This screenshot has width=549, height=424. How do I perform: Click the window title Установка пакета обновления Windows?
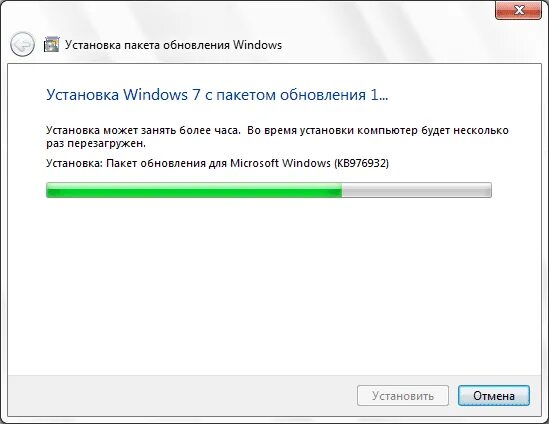173,45
